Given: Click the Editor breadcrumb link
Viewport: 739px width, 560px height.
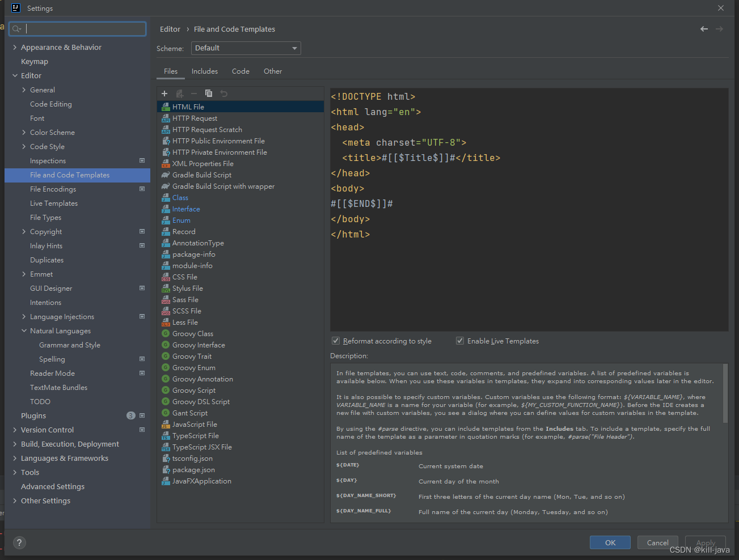Looking at the screenshot, I should pos(170,29).
